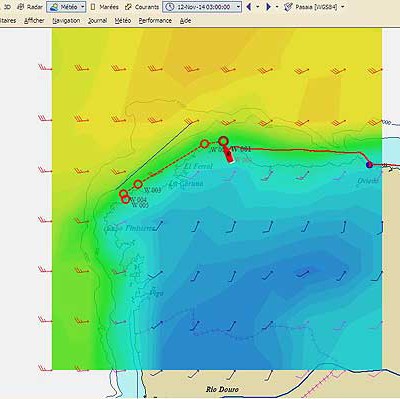The image size is (400, 399).
Task: Open the Navigation menu
Action: (66, 21)
